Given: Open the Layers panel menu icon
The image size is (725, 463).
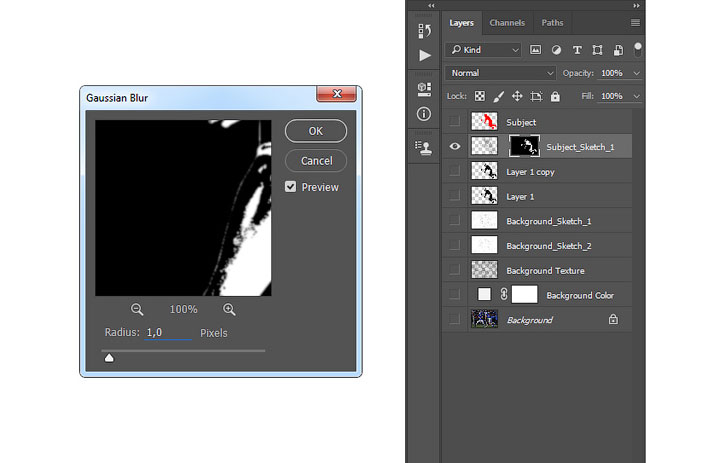Looking at the screenshot, I should [x=635, y=23].
